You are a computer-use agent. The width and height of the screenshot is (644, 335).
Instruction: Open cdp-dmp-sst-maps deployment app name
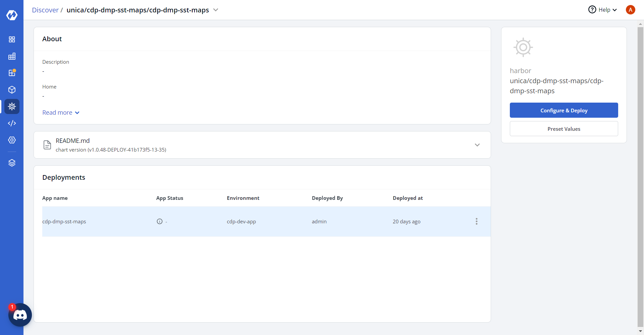(64, 222)
